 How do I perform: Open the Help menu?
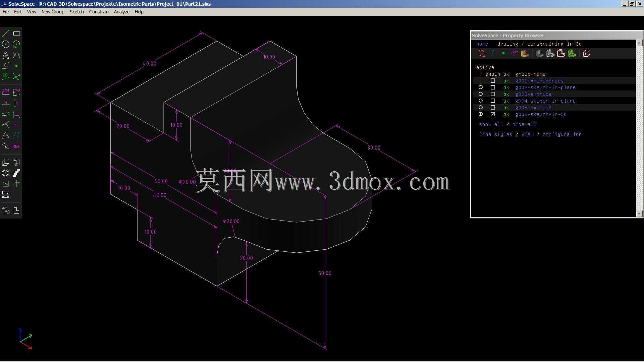coord(139,12)
